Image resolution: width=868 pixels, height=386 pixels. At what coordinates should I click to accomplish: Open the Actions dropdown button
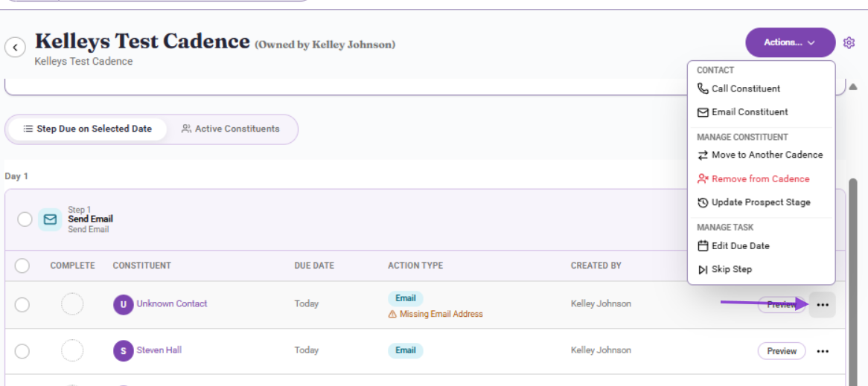[790, 42]
